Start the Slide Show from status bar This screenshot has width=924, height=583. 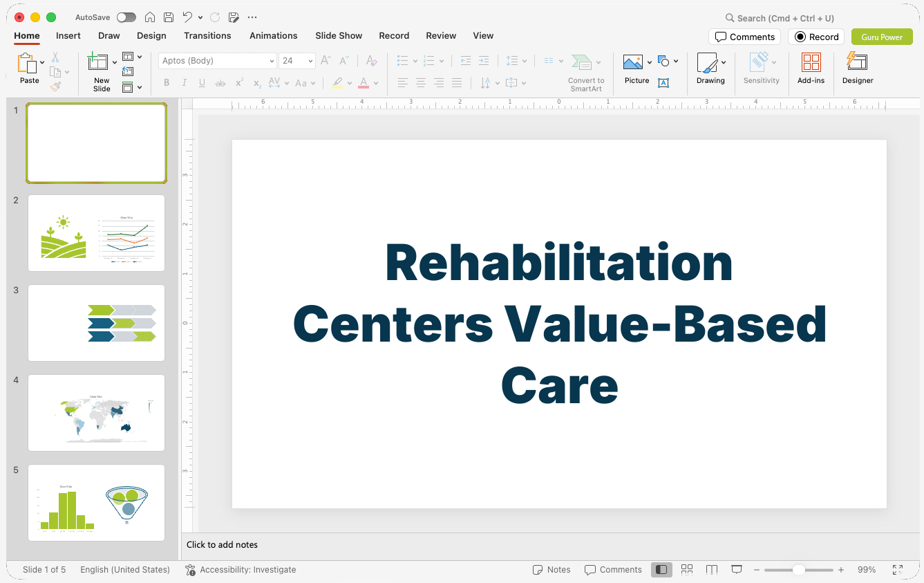pyautogui.click(x=737, y=569)
